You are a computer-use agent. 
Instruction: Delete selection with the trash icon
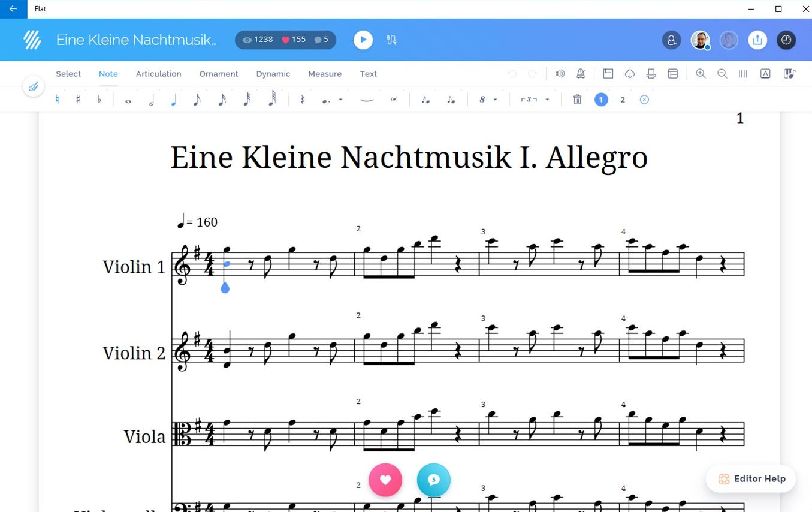click(577, 100)
